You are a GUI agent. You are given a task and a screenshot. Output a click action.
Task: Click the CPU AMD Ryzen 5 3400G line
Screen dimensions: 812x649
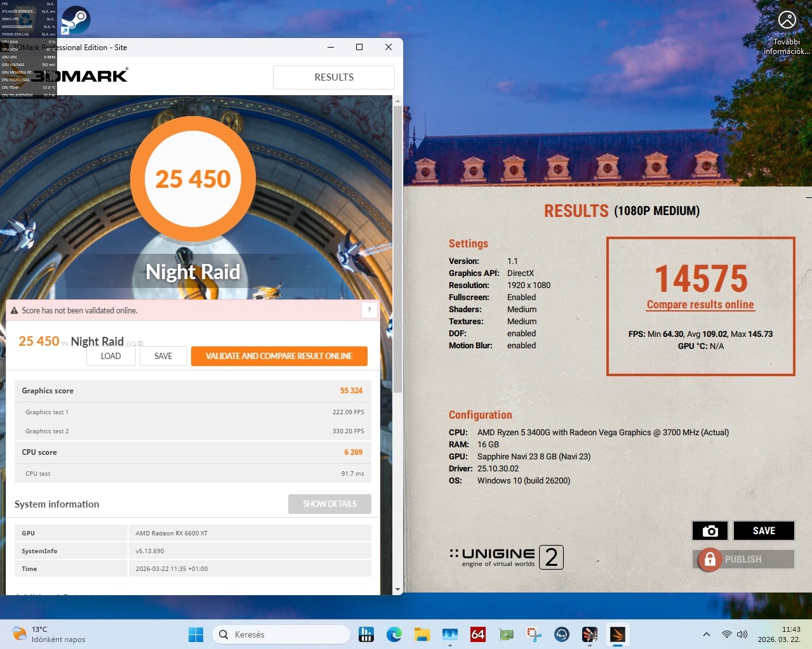click(x=589, y=433)
